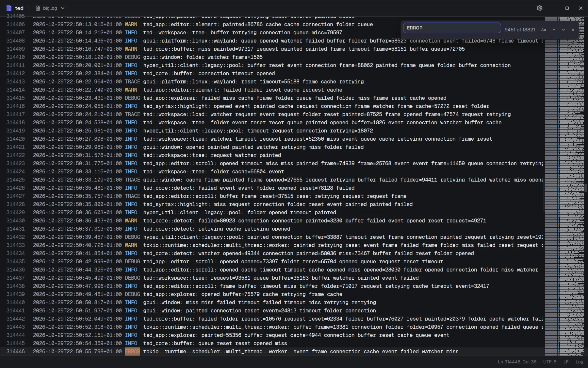Screen dimensions: 588x368
Task: Go to next search match arrow
Action: [x=563, y=29]
